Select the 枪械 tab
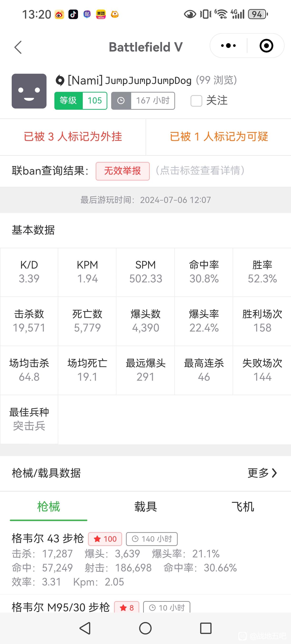Viewport: 291px width, 644px height. point(48,507)
